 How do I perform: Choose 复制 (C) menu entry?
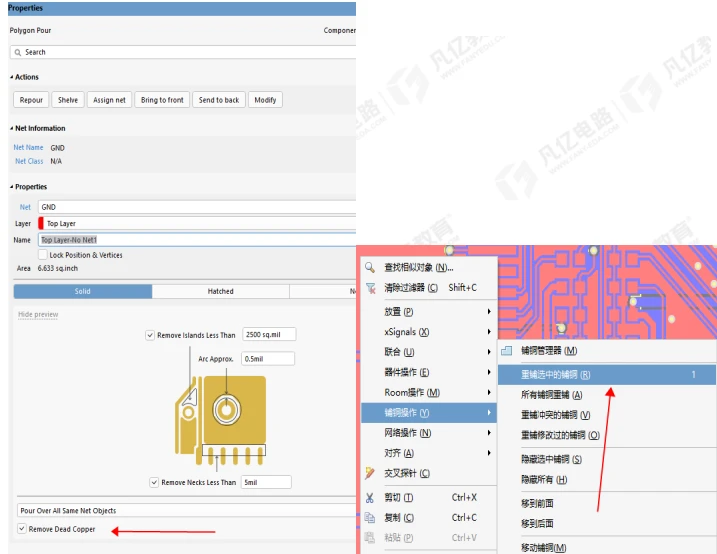tap(428, 517)
